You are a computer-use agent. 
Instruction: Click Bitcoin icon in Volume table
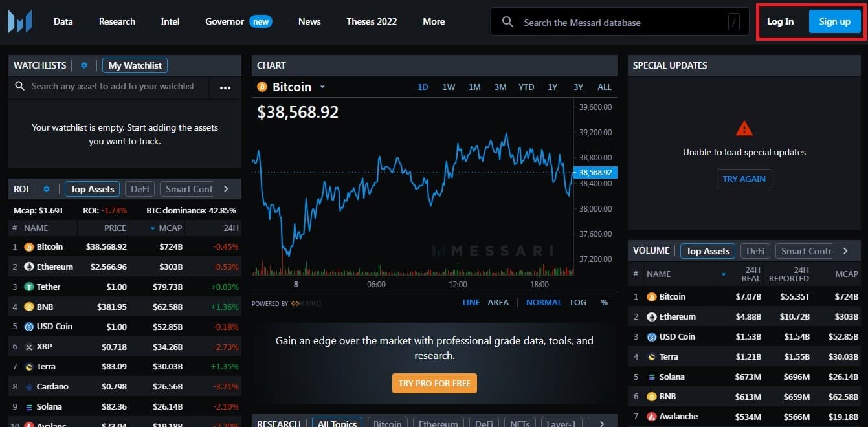[x=652, y=296]
